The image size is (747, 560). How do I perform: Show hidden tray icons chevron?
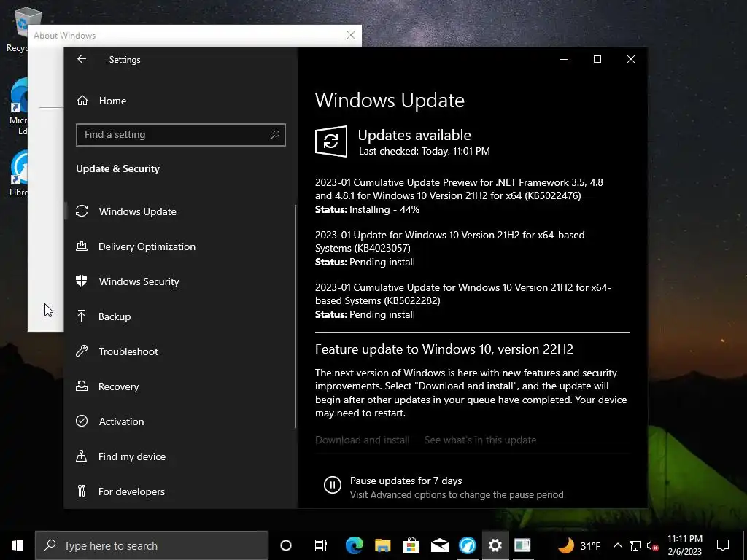pyautogui.click(x=617, y=545)
